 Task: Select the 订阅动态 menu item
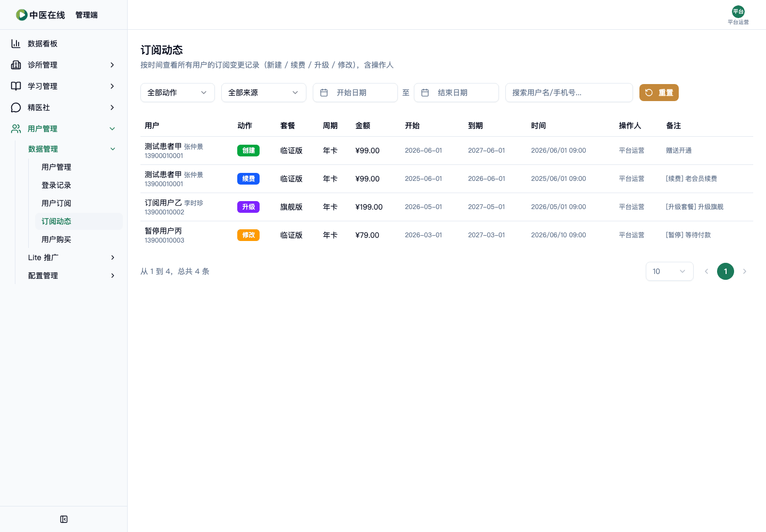coord(79,221)
